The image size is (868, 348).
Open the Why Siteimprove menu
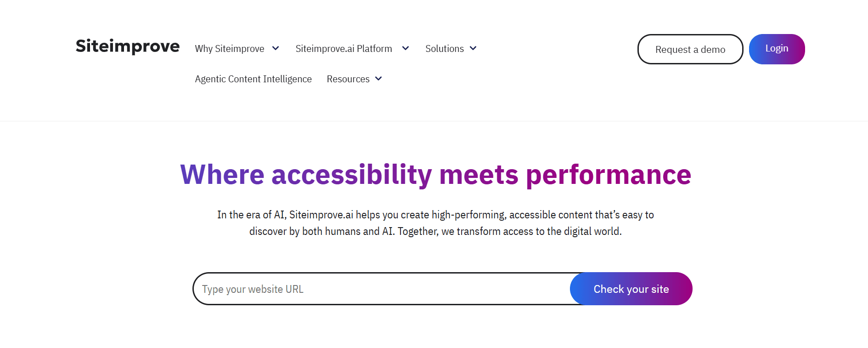[x=230, y=48]
